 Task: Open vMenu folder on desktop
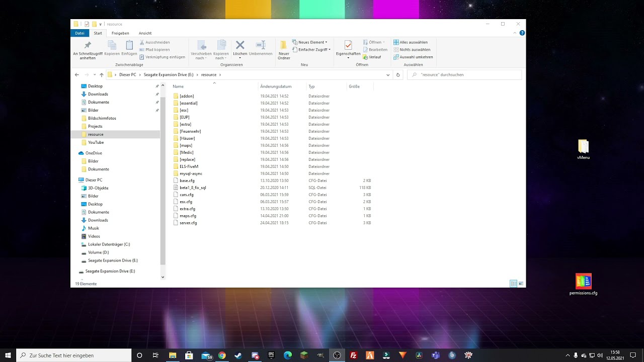(583, 149)
